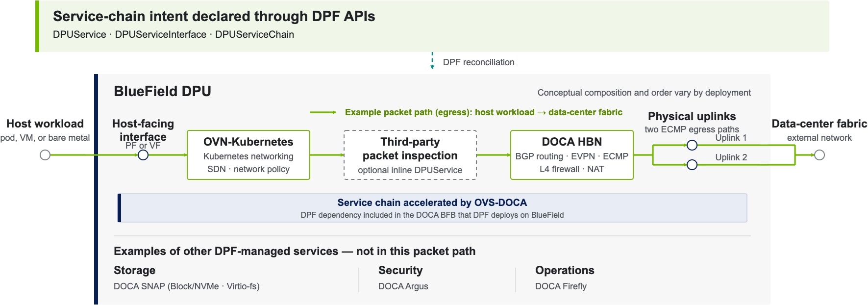Click Conceptual composition and order vary by deployment note
The height and width of the screenshot is (305, 868).
(644, 93)
